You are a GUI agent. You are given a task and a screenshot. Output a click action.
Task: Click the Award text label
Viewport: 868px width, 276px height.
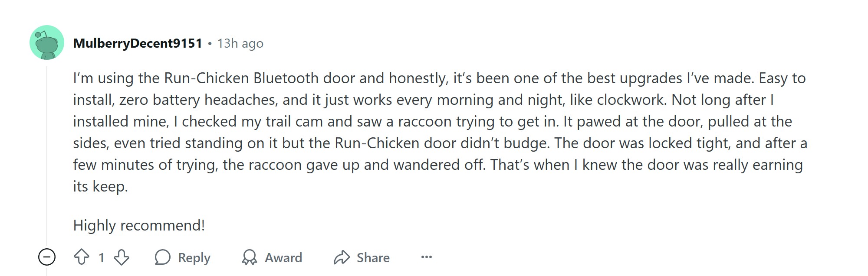[283, 258]
